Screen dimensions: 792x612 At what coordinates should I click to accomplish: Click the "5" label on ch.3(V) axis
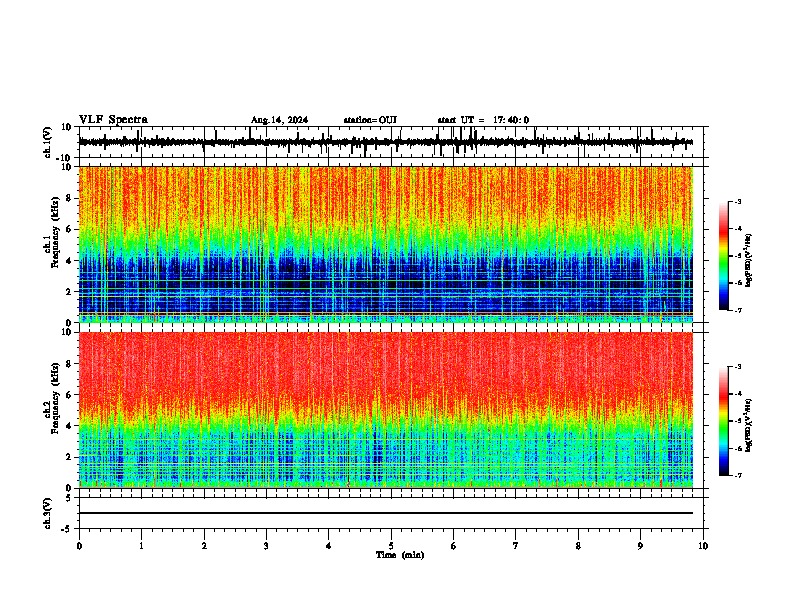tap(69, 497)
